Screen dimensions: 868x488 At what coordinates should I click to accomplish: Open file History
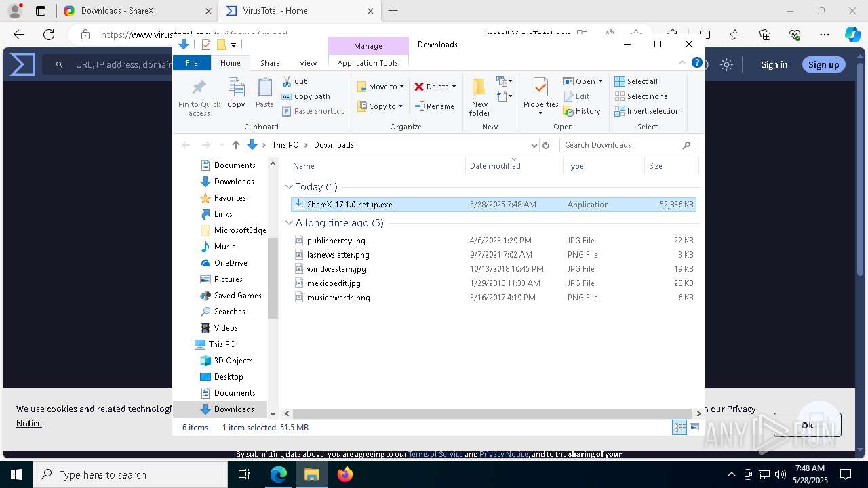coord(582,111)
